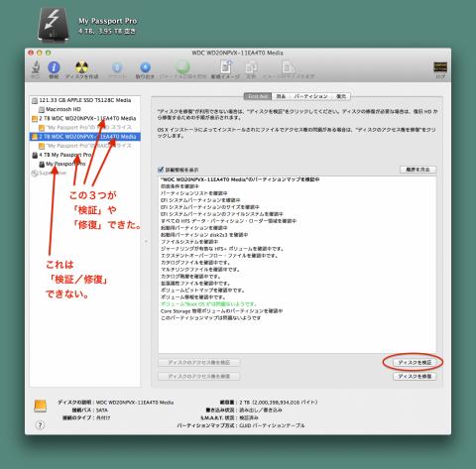Switch to the Restore (復元) tab
This screenshot has height=469, width=476.
pyautogui.click(x=341, y=96)
